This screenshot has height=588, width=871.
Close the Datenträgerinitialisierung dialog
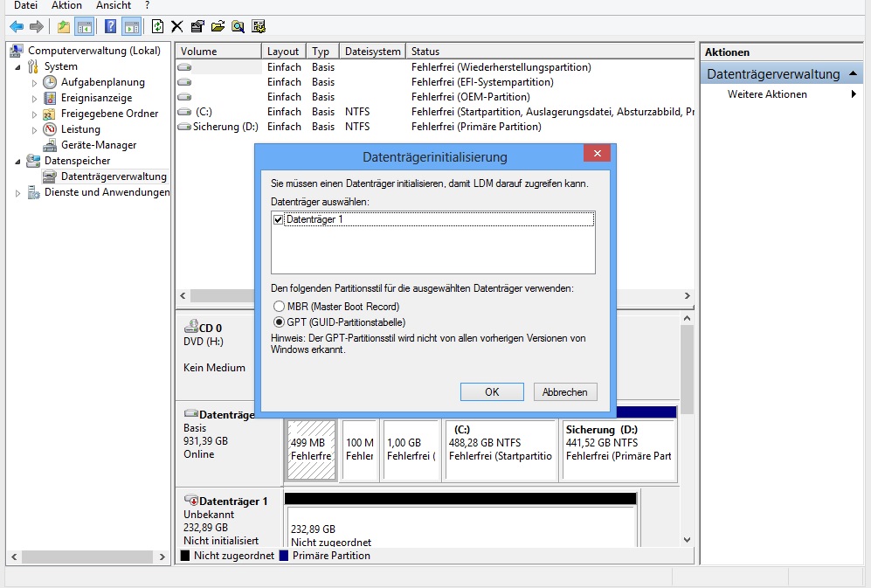pos(598,154)
